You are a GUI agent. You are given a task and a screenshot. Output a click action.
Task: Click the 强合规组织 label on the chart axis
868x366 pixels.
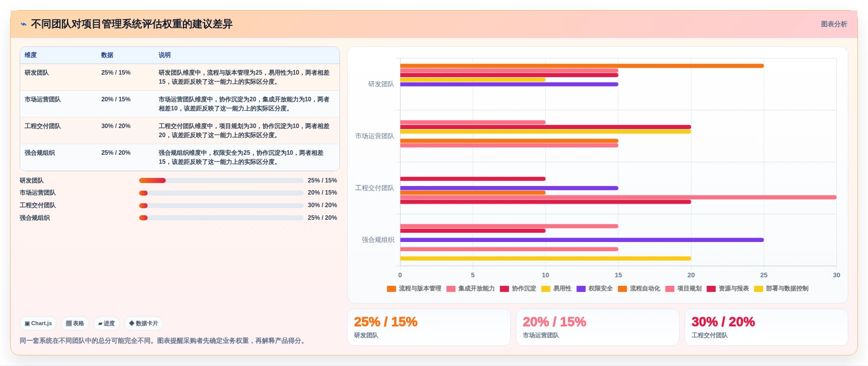[378, 240]
